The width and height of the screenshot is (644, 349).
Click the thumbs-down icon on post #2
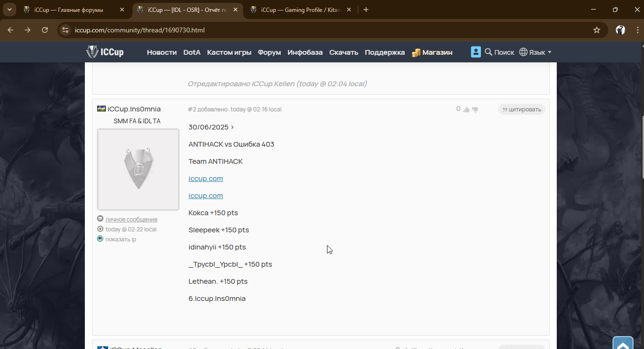pos(475,110)
